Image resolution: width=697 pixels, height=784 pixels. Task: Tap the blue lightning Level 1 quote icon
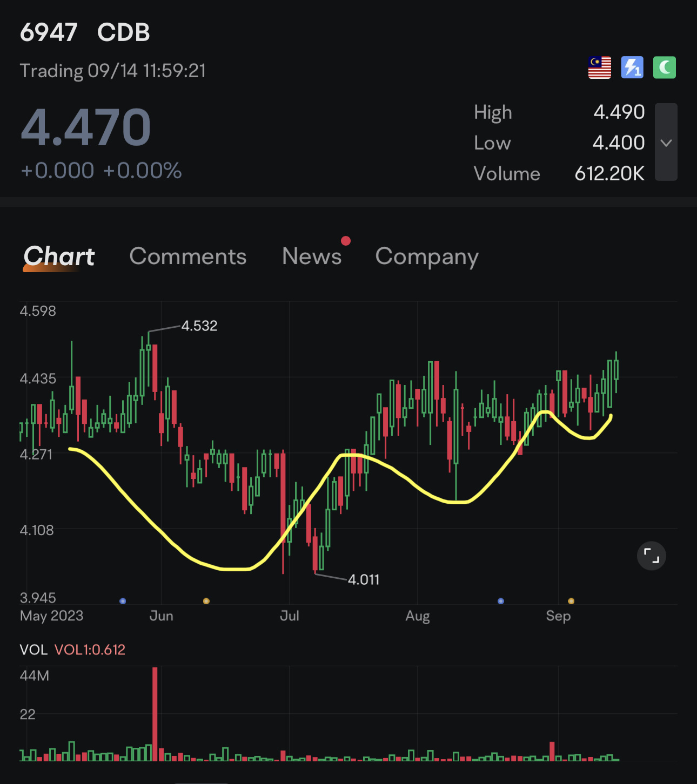[632, 67]
